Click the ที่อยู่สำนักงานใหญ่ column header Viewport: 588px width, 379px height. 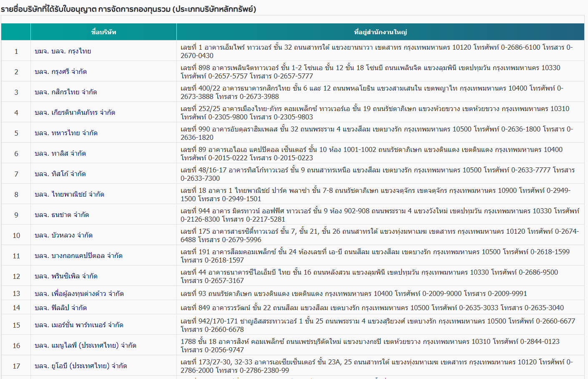pos(380,32)
